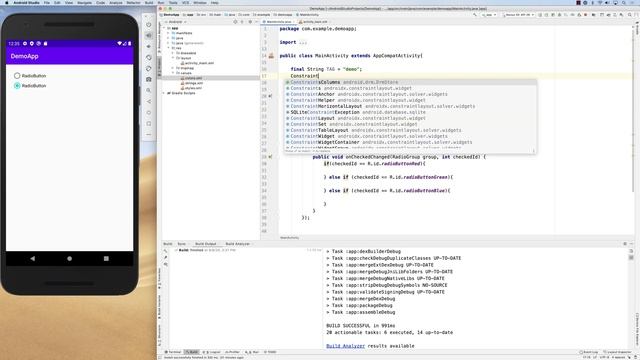Click the emulator toolbar overview square button
Screen dimensions: 640x360
(149, 123)
